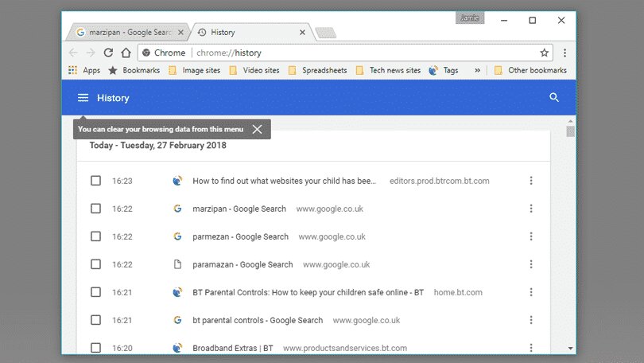Screen dimensions: 644x363
Task: Click the editors.prod.btrcom.bt.com domain text
Action: (440, 181)
